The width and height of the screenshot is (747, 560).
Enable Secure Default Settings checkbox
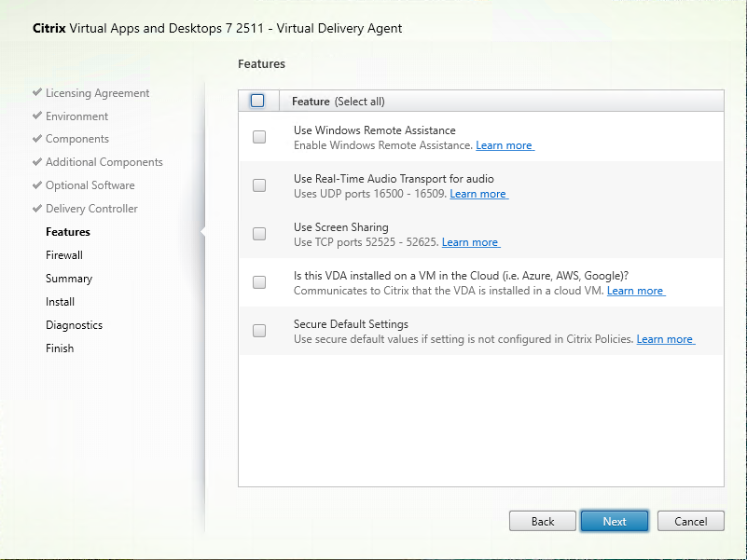[259, 331]
